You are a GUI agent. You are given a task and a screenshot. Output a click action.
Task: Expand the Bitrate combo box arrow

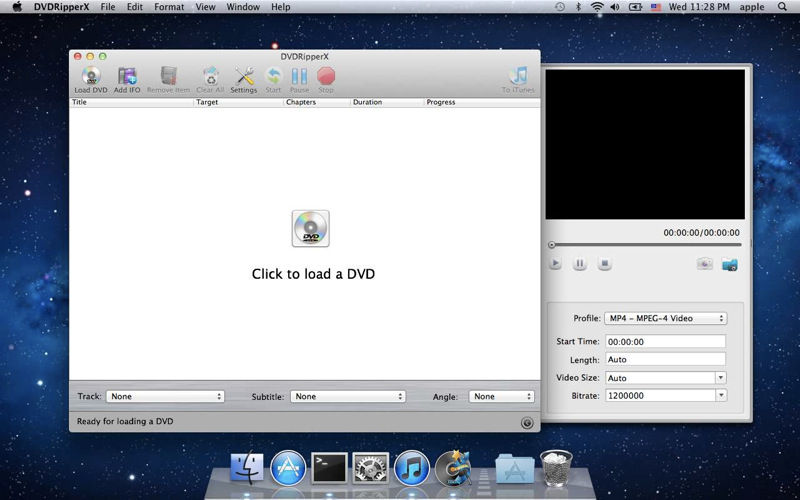point(720,395)
